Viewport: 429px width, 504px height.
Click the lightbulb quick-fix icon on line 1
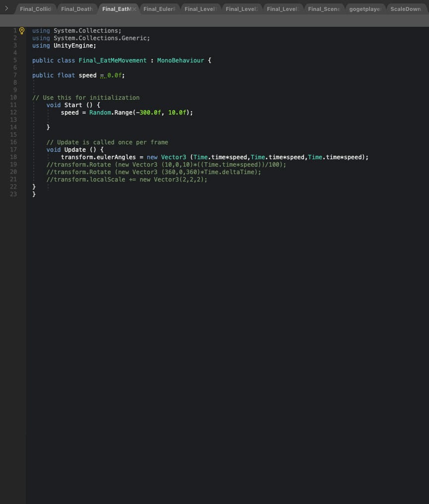(21, 31)
